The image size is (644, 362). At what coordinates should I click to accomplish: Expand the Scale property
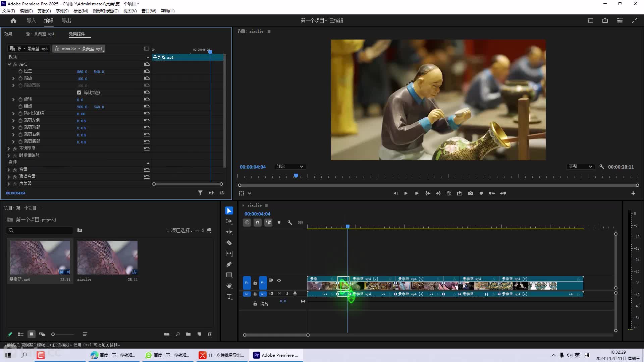click(13, 78)
